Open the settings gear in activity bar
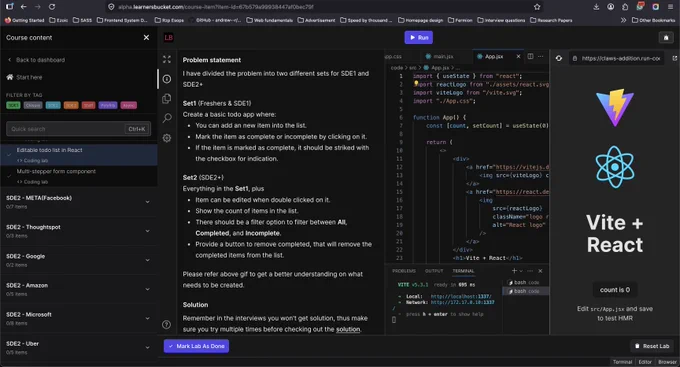 167,138
